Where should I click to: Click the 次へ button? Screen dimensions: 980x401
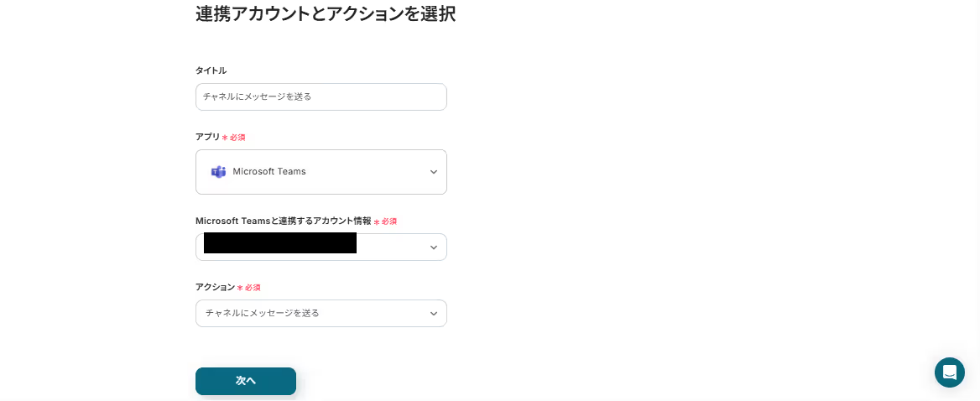pos(246,381)
